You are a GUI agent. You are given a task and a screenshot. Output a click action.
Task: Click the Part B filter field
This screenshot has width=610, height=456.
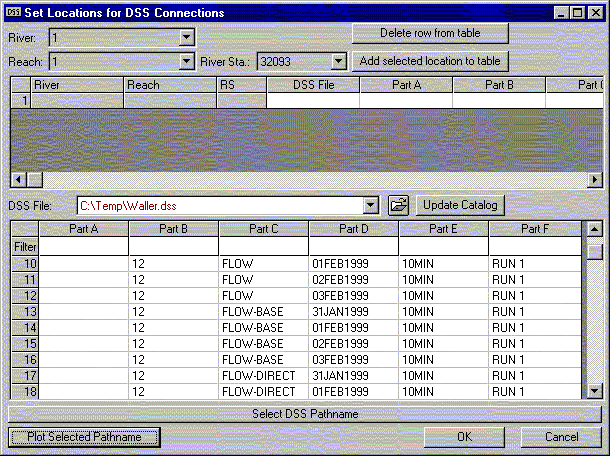point(173,246)
